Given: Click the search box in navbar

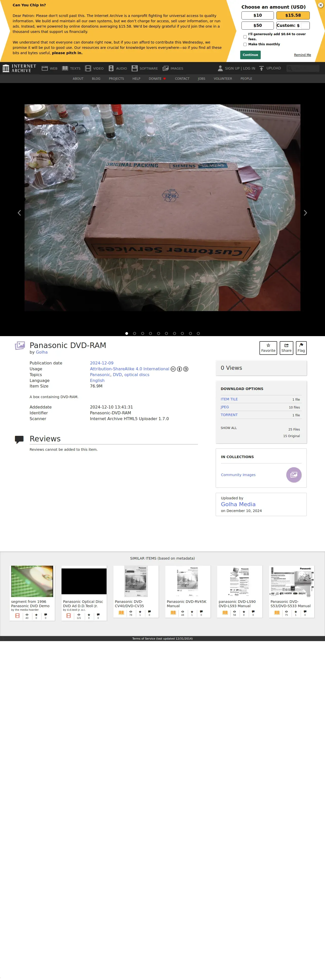Looking at the screenshot, I should 303,69.
